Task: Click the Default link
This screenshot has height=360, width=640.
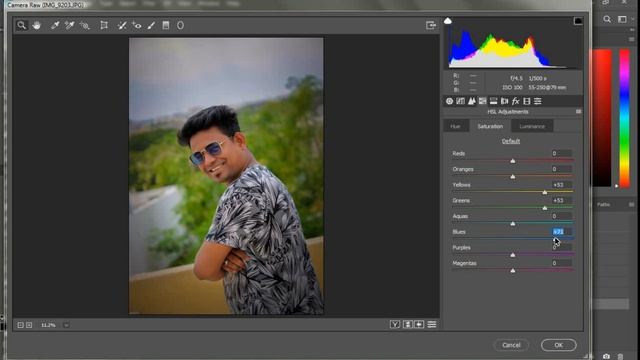Action: [x=511, y=141]
